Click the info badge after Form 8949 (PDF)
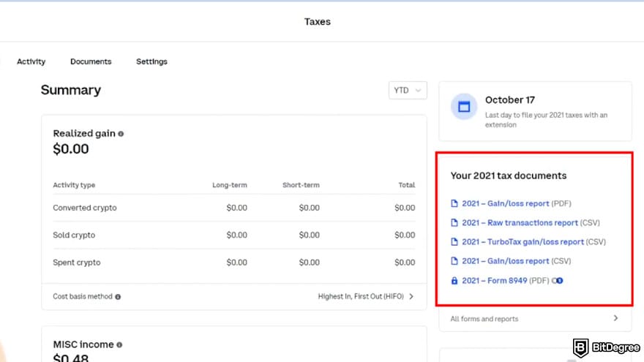The width and height of the screenshot is (644, 362). pos(558,281)
